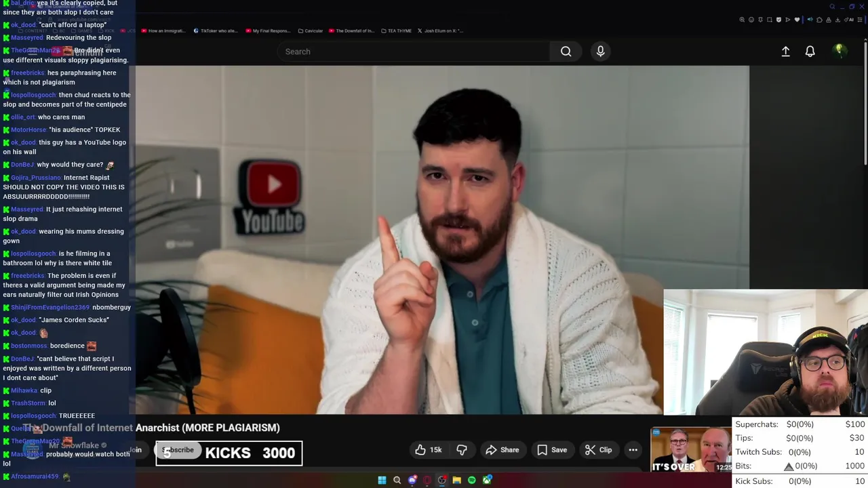Click the YouTube search magnifier button
Viewport: 868px width, 488px height.
566,52
